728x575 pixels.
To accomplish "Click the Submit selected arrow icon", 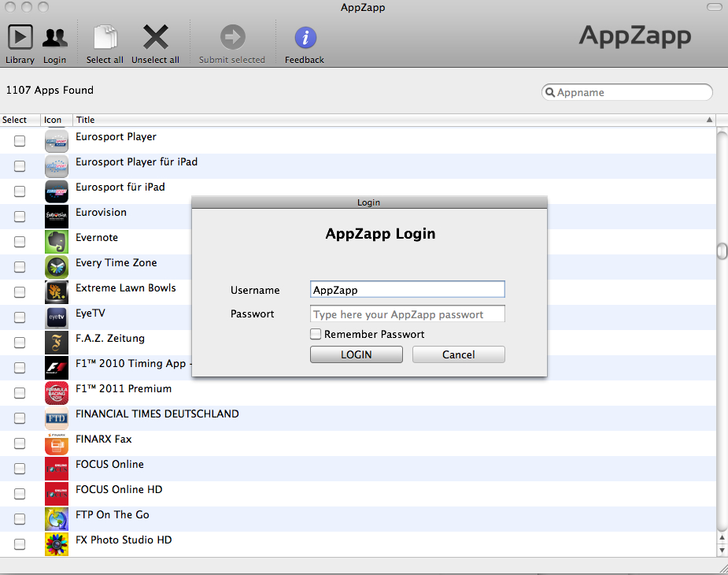I will pos(233,37).
